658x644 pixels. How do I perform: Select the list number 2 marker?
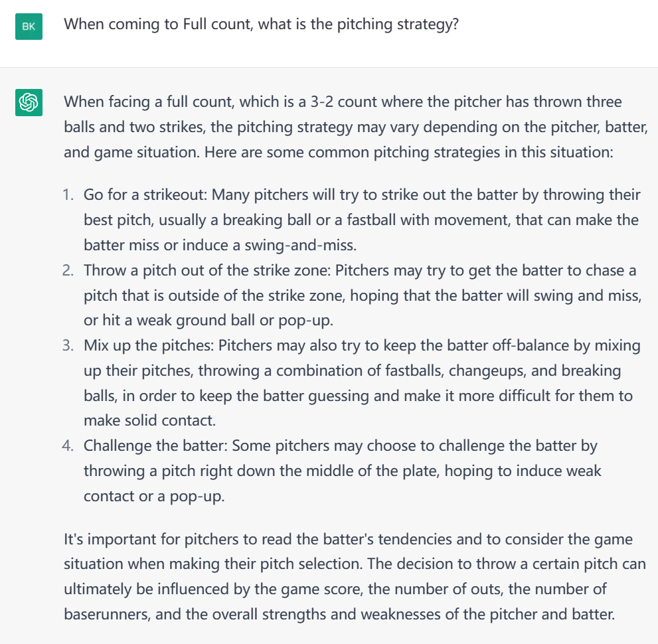pos(68,271)
